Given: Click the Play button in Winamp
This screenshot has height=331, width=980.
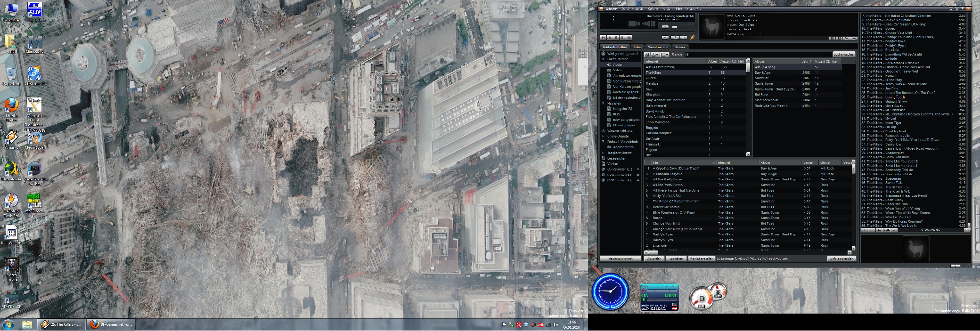Looking at the screenshot, I should pyautogui.click(x=610, y=37).
